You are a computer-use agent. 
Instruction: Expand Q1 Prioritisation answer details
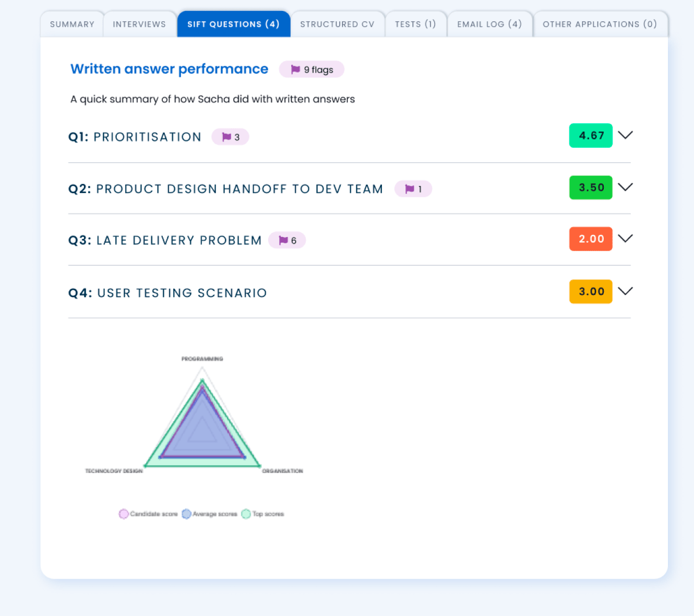coord(626,135)
